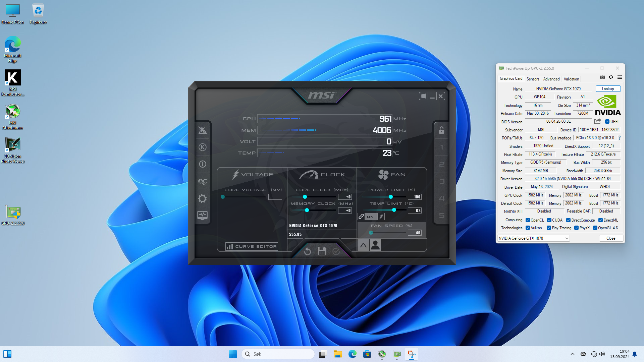Launch the OC Scanner in Afterburner

(x=202, y=181)
